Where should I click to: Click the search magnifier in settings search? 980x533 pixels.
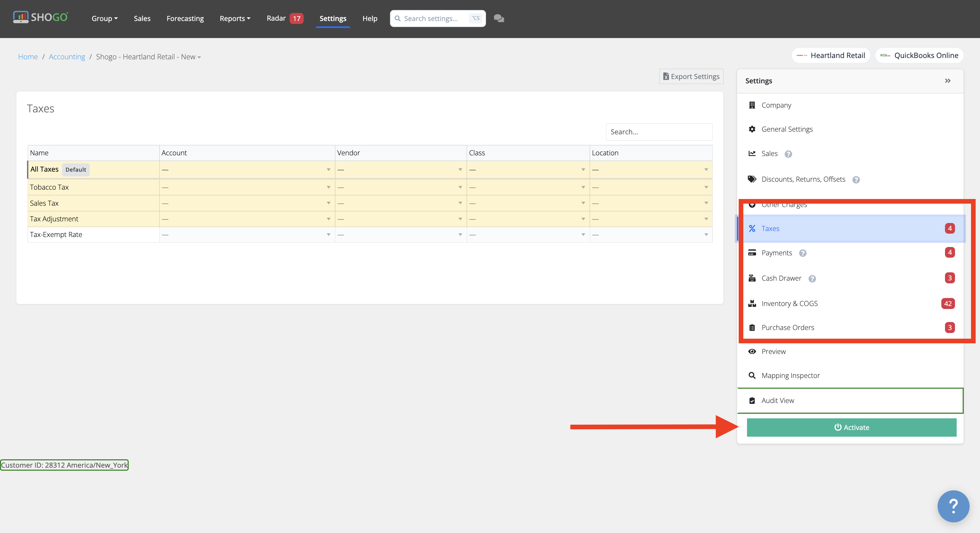click(397, 18)
